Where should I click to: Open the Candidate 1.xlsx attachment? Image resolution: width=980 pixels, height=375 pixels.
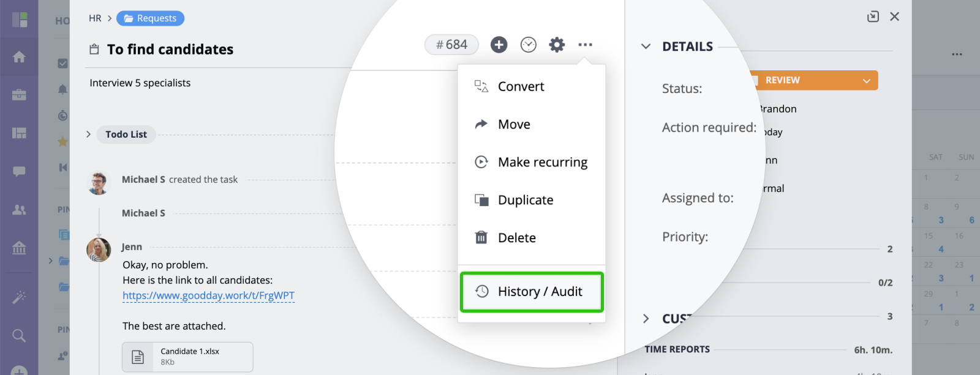[187, 357]
